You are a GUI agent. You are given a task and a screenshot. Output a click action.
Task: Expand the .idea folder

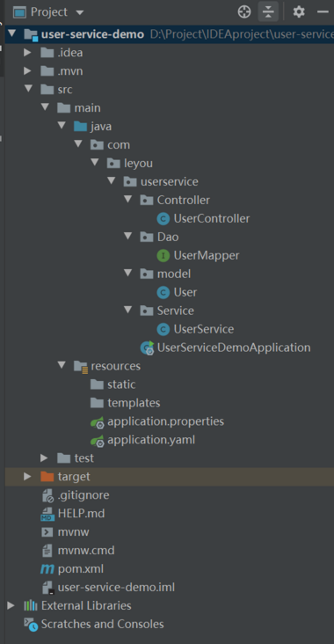point(27,53)
